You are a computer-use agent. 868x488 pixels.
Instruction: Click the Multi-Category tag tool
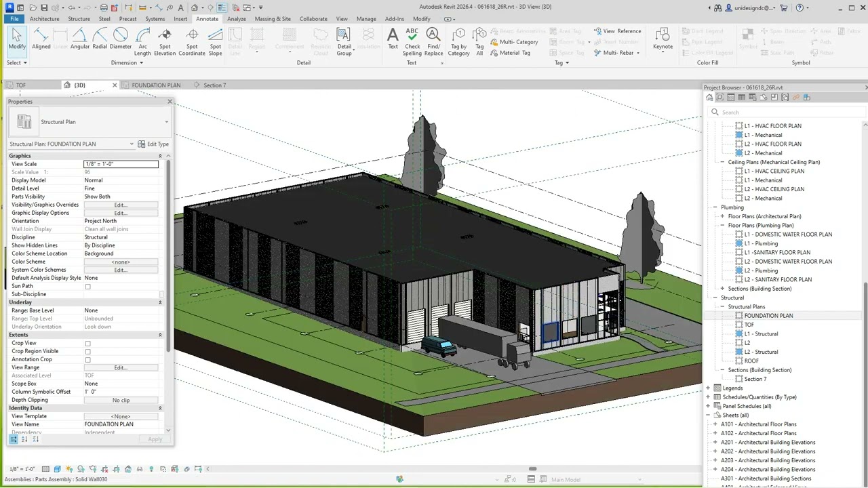tap(513, 42)
